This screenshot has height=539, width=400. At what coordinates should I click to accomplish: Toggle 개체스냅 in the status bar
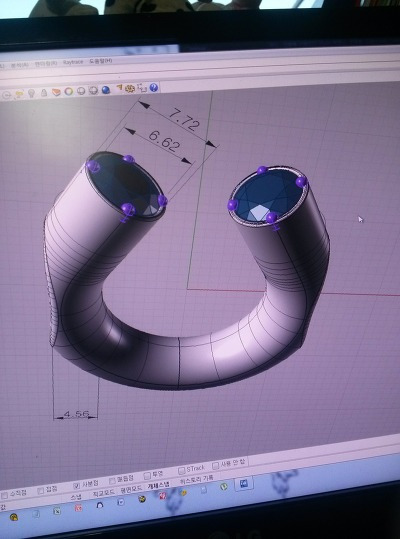coord(158,485)
